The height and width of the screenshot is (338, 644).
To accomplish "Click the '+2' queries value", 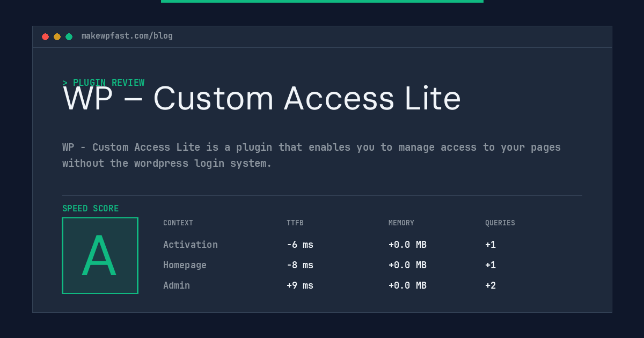I will pos(491,285).
